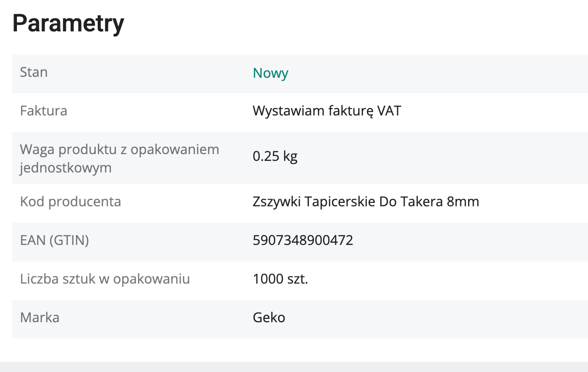Click the 0.25 kg weight value
Image resolution: width=588 pixels, height=372 pixels.
[275, 157]
